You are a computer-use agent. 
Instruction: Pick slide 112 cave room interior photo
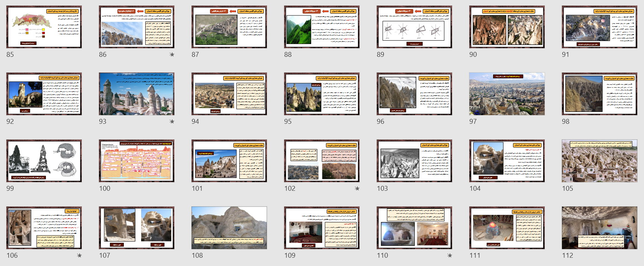coord(600,228)
